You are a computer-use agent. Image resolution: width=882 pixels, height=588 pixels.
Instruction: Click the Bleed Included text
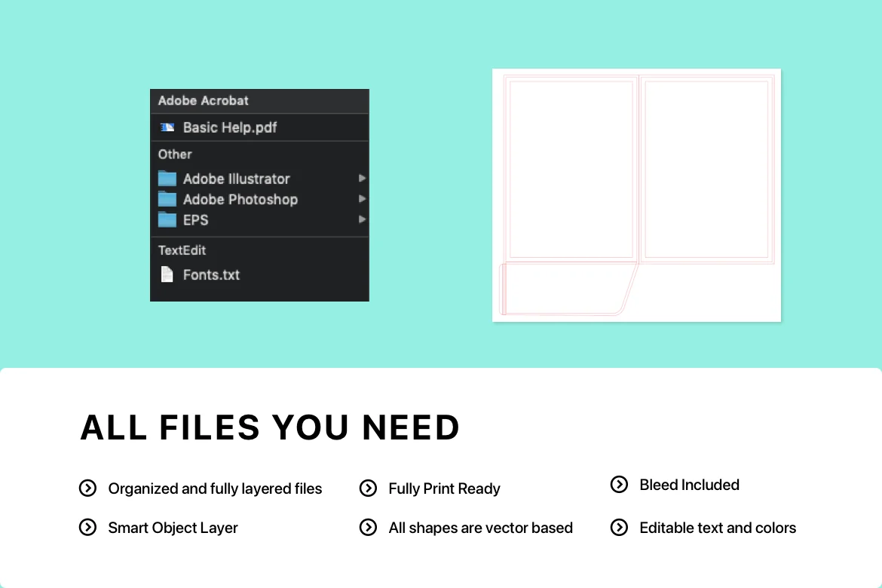tap(689, 485)
